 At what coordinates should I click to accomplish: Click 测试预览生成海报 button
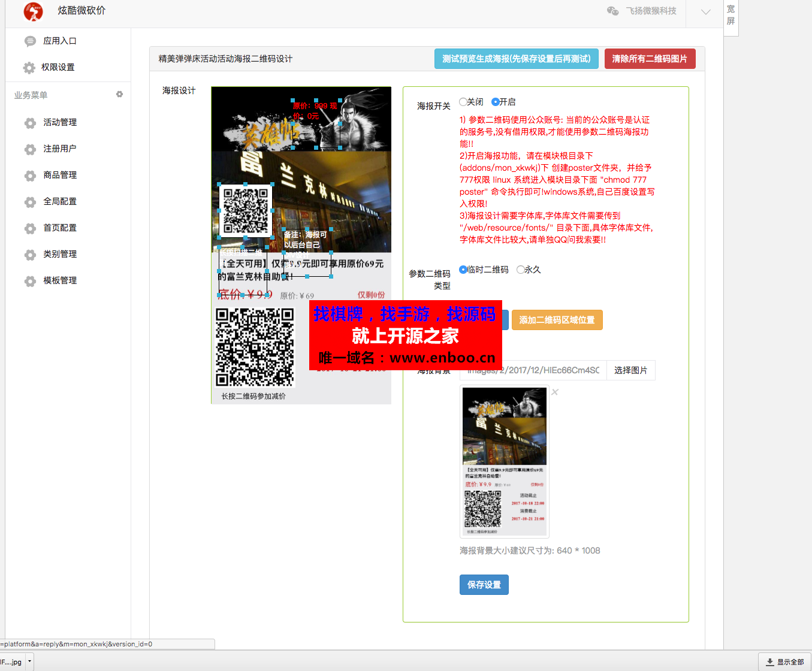pyautogui.click(x=517, y=59)
